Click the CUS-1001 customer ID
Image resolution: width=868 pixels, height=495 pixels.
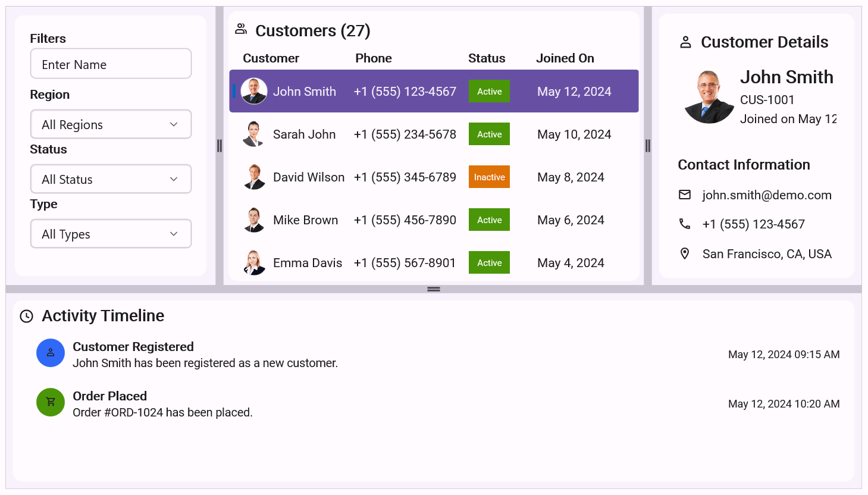coord(767,100)
